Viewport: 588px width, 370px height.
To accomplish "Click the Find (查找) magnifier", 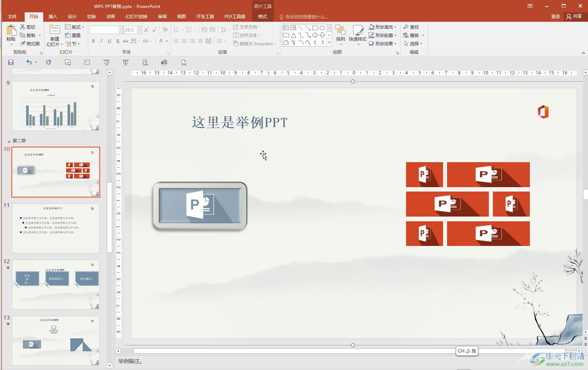I will coord(411,27).
